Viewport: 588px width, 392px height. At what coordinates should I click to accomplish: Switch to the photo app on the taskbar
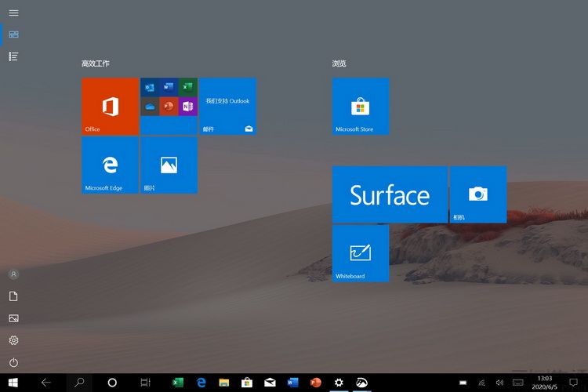(x=361, y=383)
